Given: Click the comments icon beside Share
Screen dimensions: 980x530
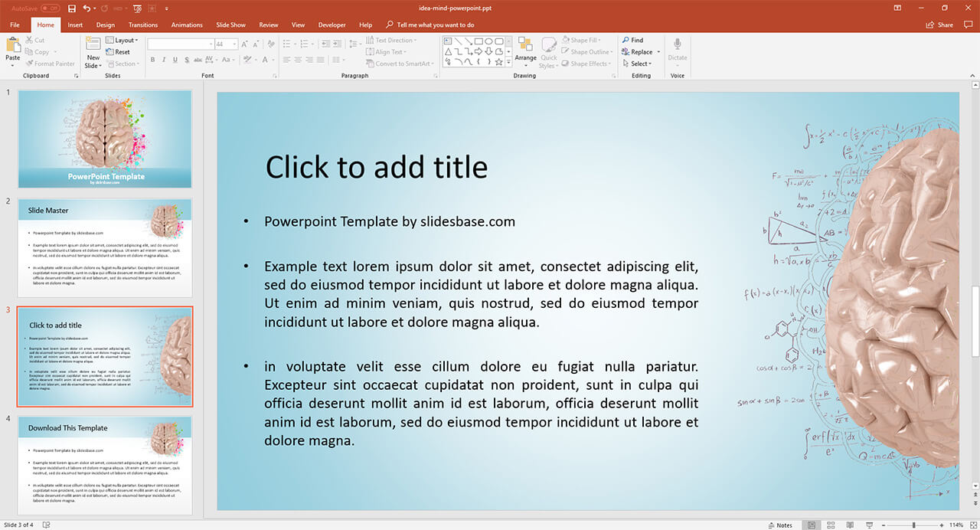Looking at the screenshot, I should 969,25.
